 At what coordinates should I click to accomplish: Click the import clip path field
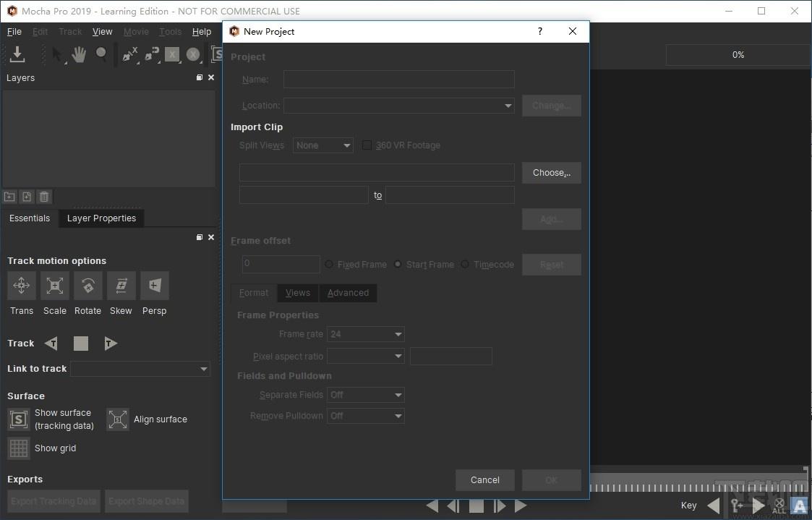(x=377, y=172)
